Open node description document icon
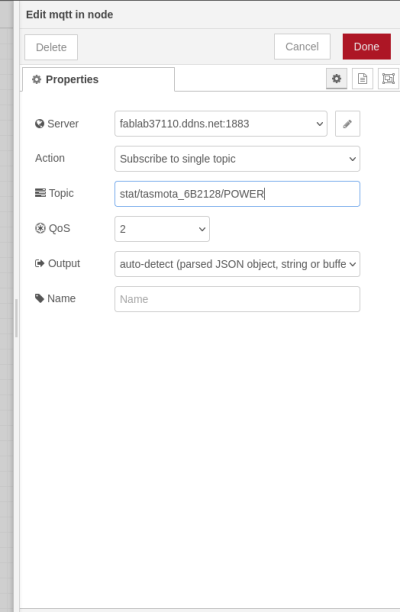Viewport: 400px width, 612px height. [x=362, y=78]
